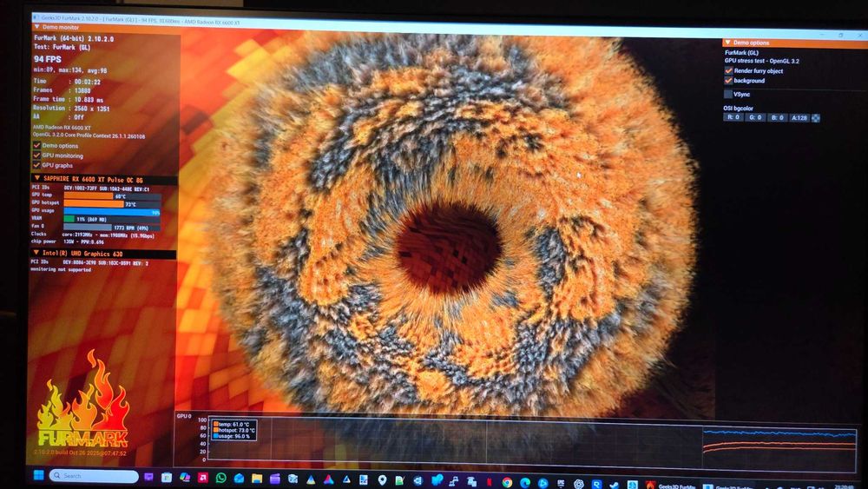Click the system clock in the taskbar
The height and width of the screenshot is (489, 868).
(845, 486)
